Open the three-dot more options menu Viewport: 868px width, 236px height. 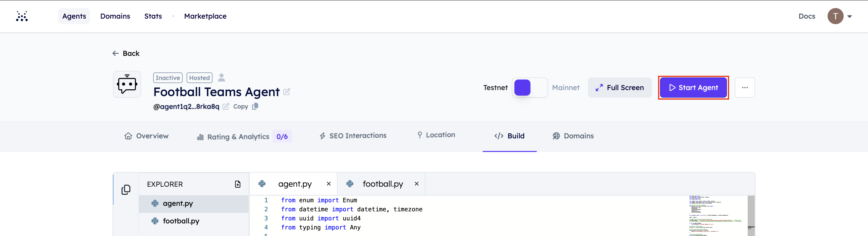point(745,88)
